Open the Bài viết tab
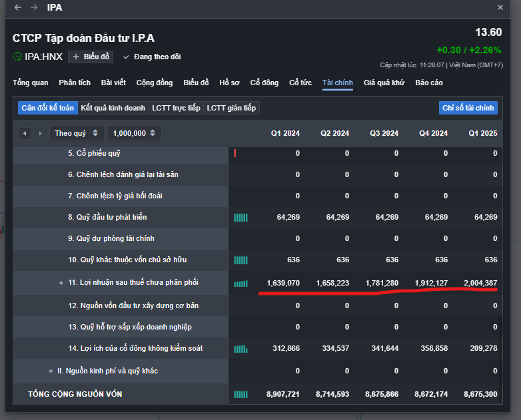521x420 pixels. tap(113, 83)
